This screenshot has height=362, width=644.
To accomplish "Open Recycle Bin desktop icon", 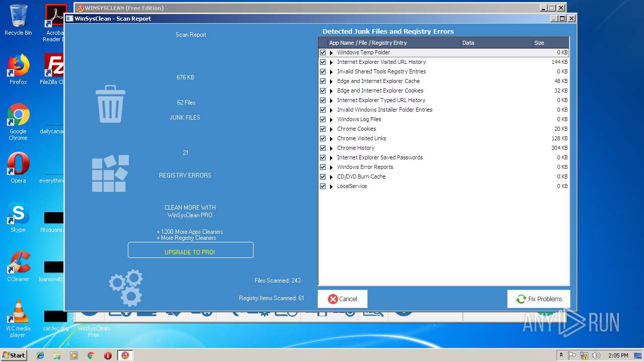I will [x=18, y=20].
